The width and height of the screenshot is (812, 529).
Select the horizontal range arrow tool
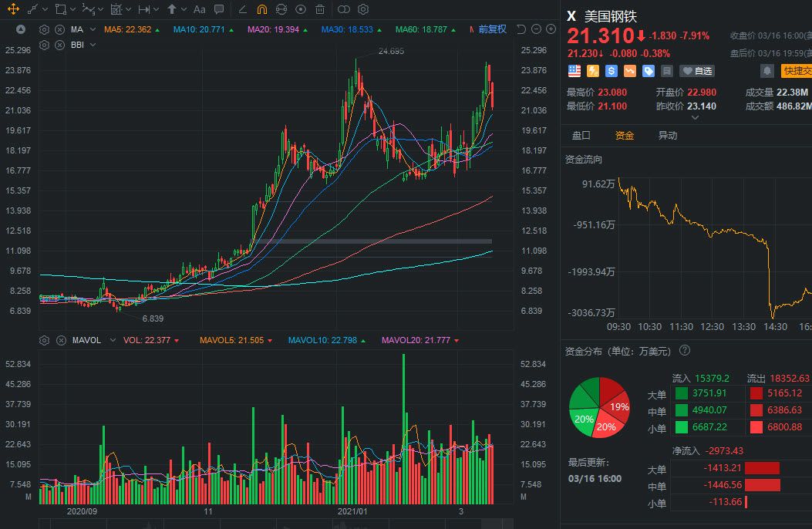tap(144, 9)
